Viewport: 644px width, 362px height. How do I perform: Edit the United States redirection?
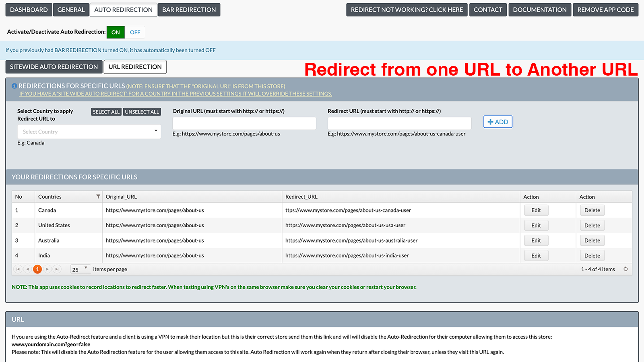[536, 225]
